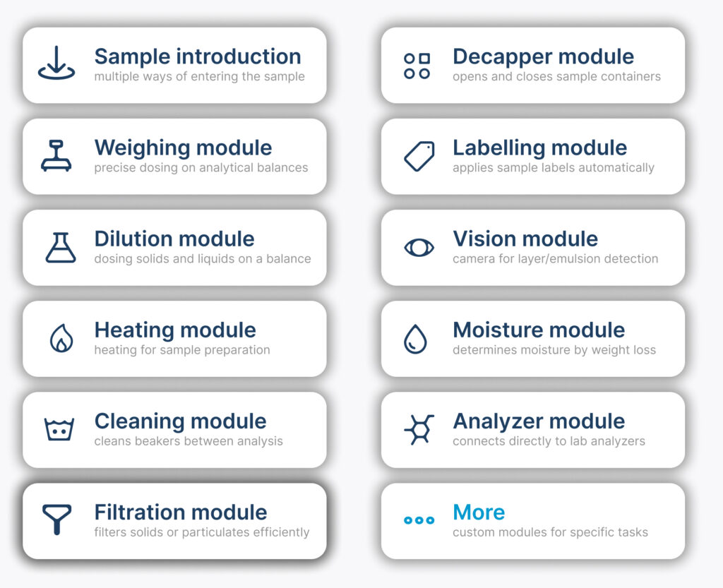Click 'opens and closes sample containers' text
723x588 pixels.
(x=556, y=76)
